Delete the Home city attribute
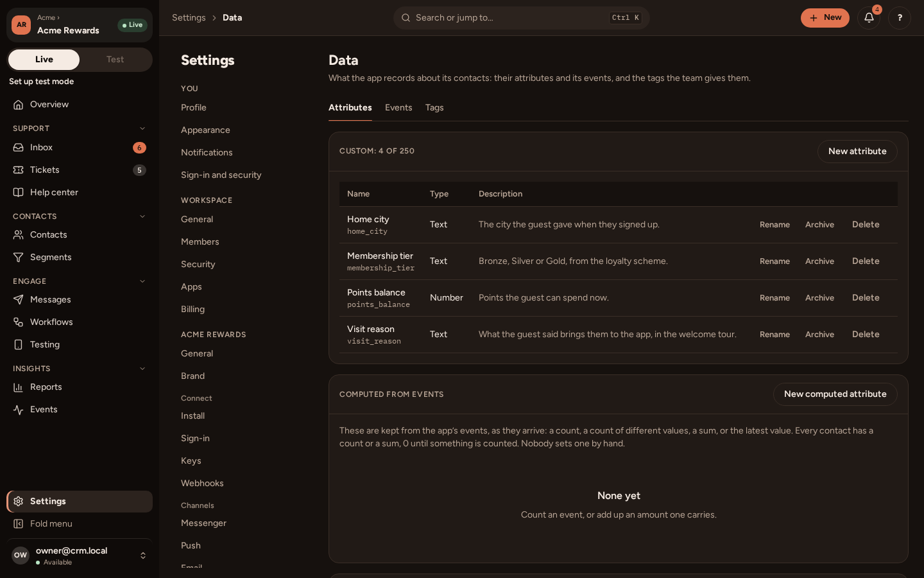 866,225
